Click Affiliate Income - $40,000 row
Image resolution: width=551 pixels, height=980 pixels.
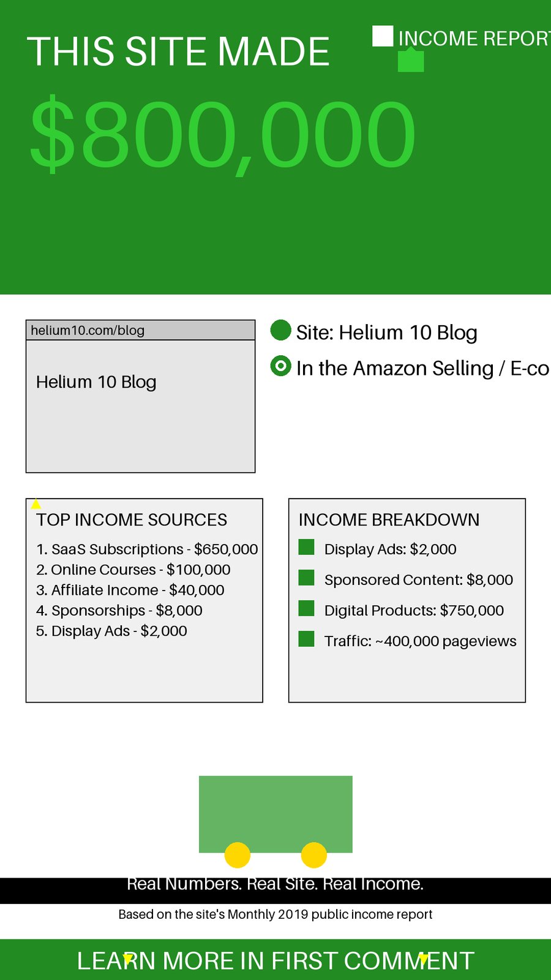coord(130,590)
